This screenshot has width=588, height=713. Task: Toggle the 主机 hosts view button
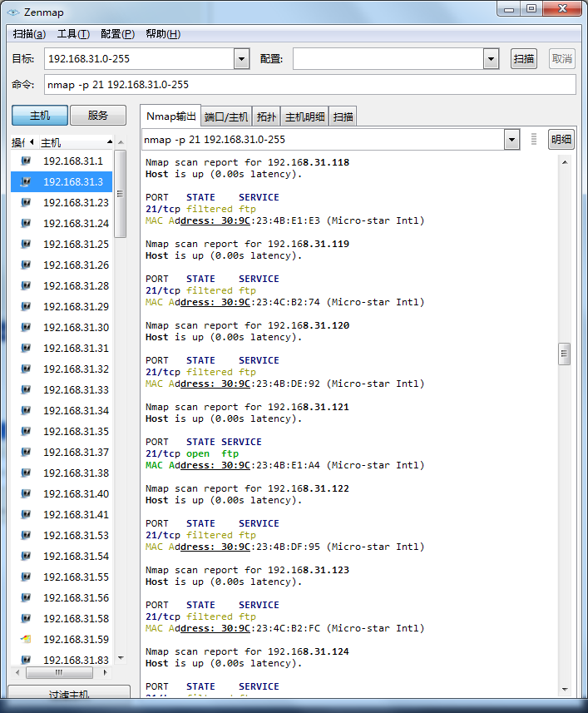40,116
